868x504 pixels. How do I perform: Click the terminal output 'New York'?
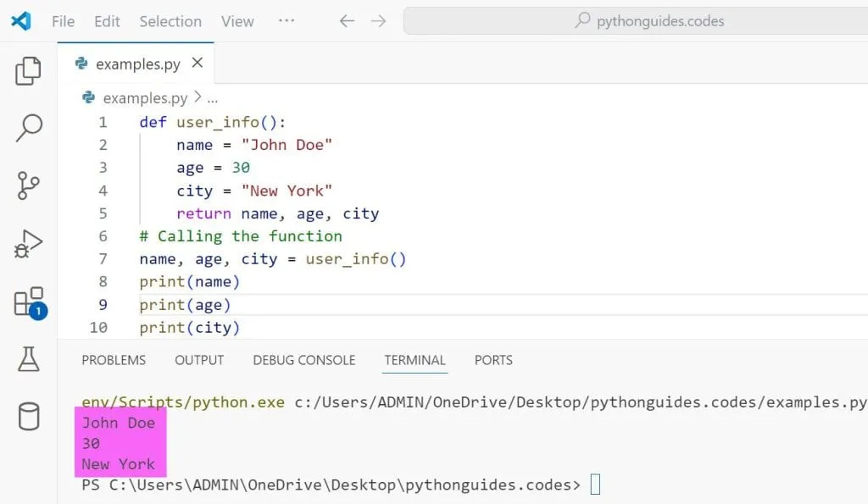tap(119, 464)
